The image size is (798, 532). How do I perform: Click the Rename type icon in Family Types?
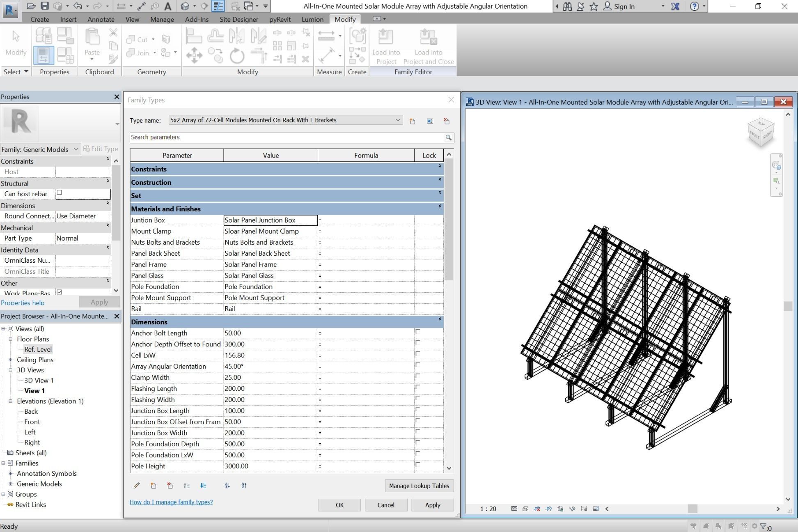[430, 121]
